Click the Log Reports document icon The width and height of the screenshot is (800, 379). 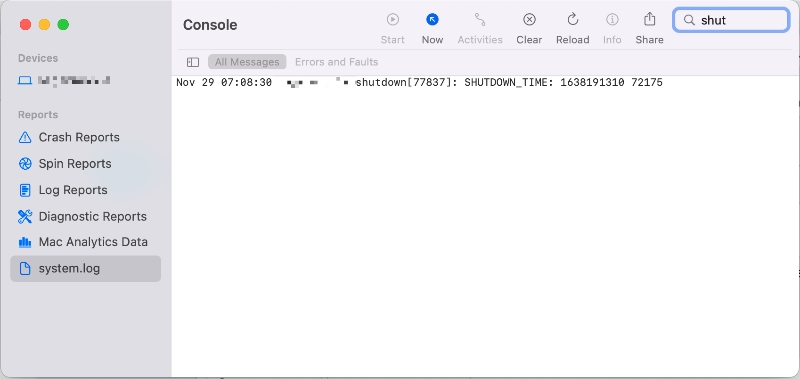(x=24, y=190)
